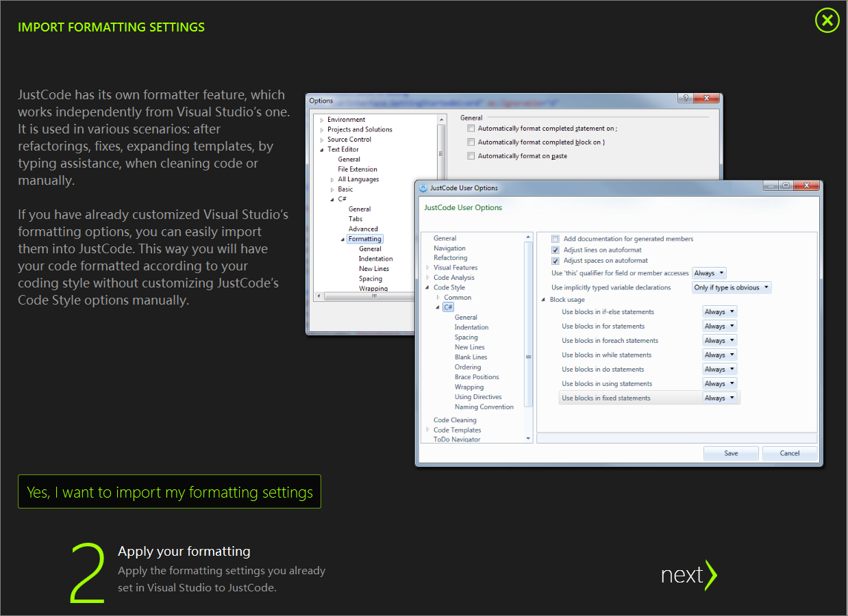This screenshot has width=848, height=616.
Task: Uncheck 'Adjust spaces on autoformat'
Action: click(556, 261)
